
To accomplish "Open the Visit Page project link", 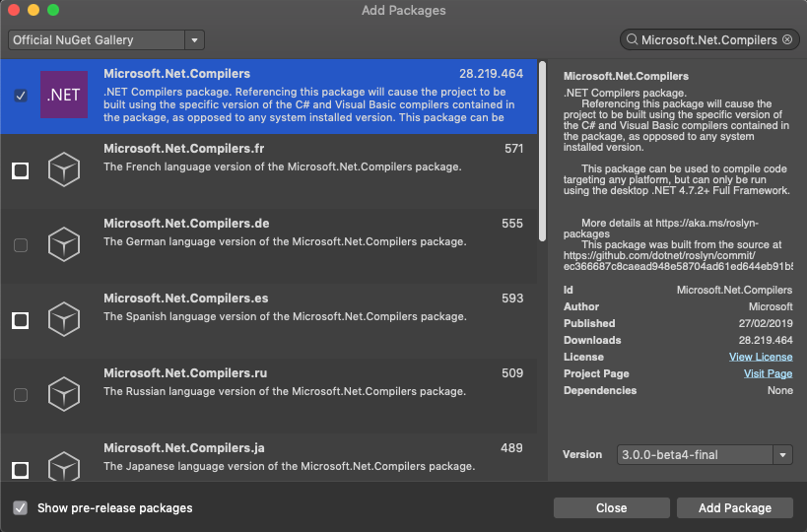I will [768, 373].
